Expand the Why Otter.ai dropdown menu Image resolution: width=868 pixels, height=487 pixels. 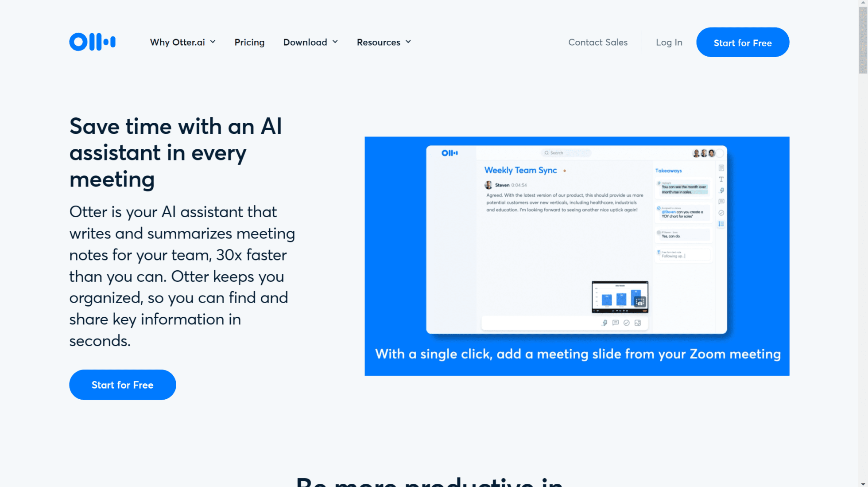(183, 42)
